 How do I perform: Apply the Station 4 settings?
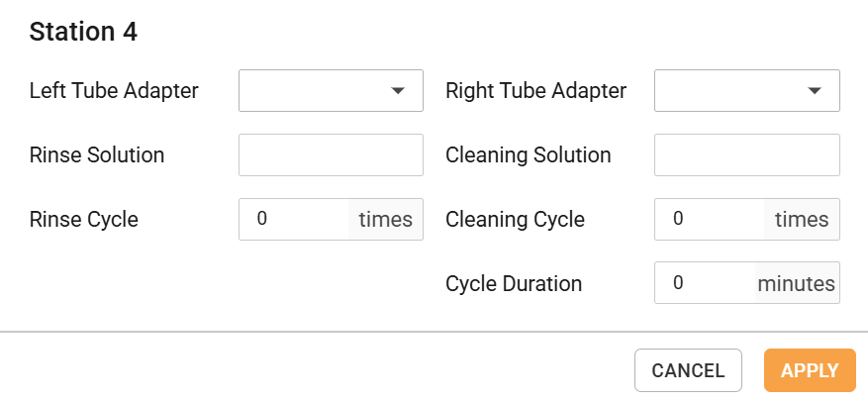[x=810, y=370]
